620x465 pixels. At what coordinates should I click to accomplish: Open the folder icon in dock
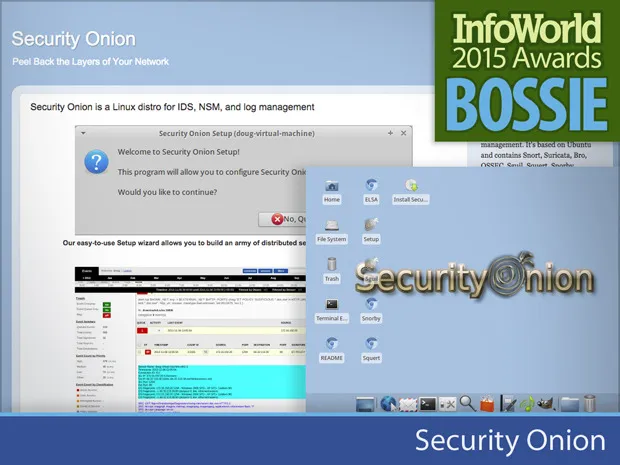tap(569, 404)
